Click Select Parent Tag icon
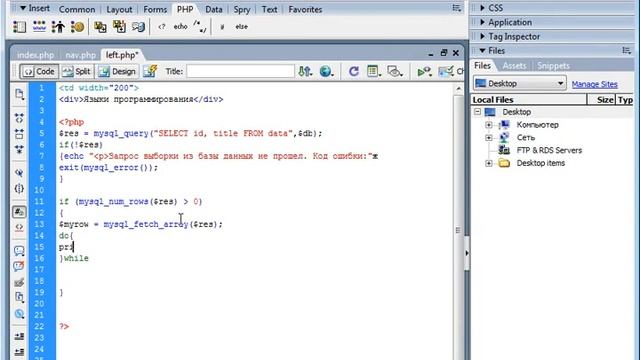The height and width of the screenshot is (360, 640). pos(19,173)
